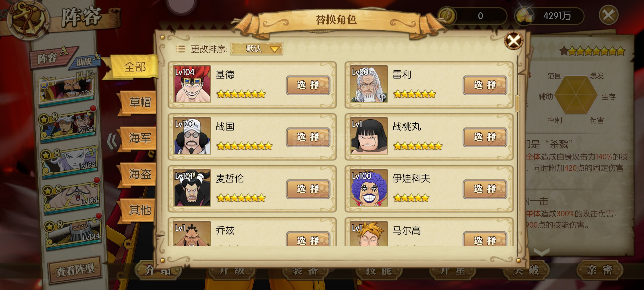Click the 伊娃科夫 character portrait icon
Image resolution: width=644 pixels, height=290 pixels.
[x=369, y=188]
